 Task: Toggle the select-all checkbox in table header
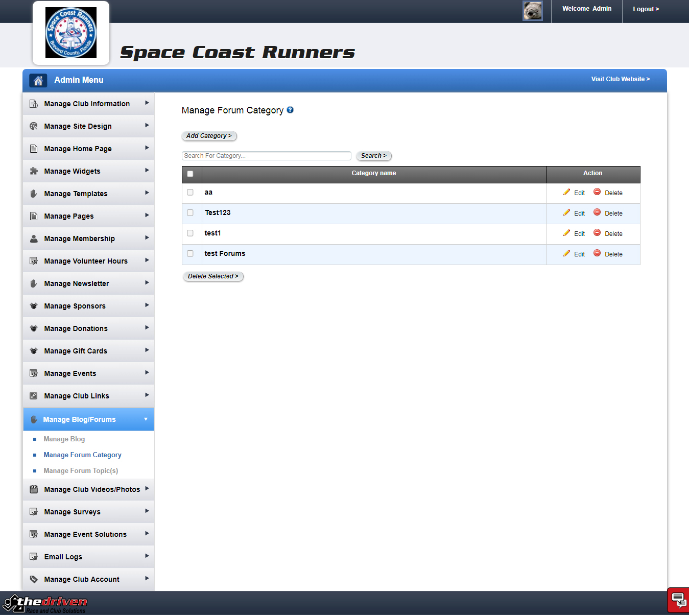(191, 174)
